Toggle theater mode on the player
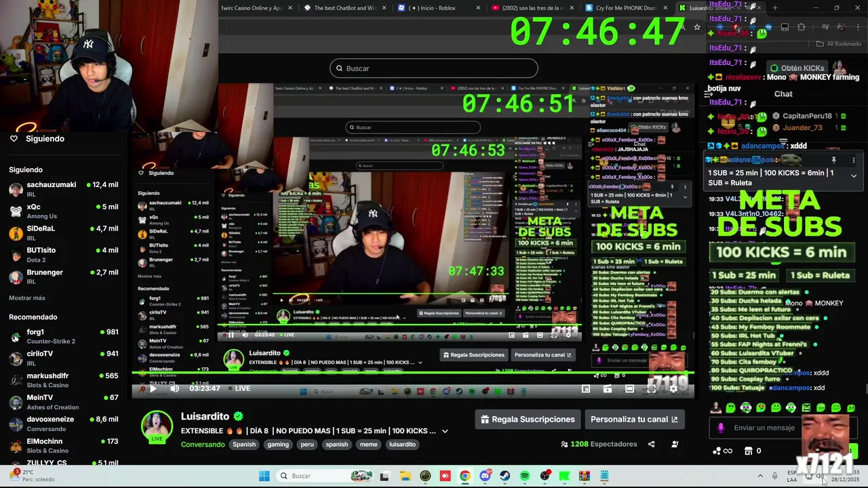 coord(629,388)
